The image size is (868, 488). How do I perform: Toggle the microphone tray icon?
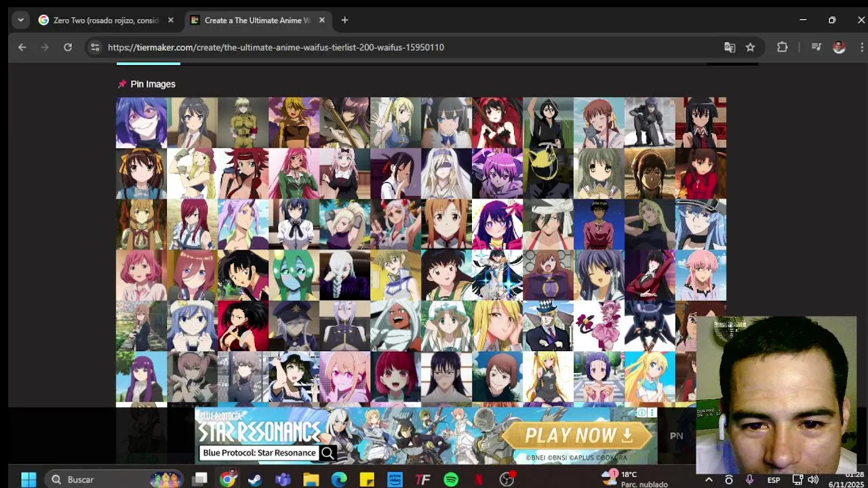coord(749,480)
